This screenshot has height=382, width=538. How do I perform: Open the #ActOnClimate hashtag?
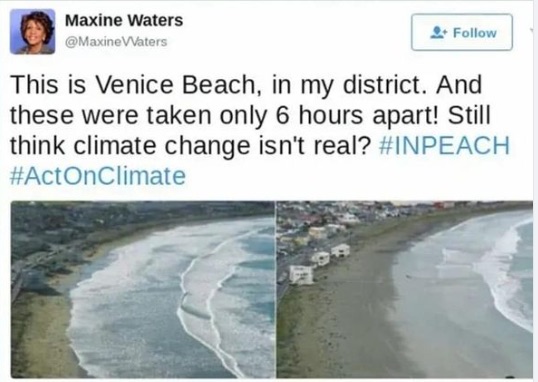coord(98,176)
